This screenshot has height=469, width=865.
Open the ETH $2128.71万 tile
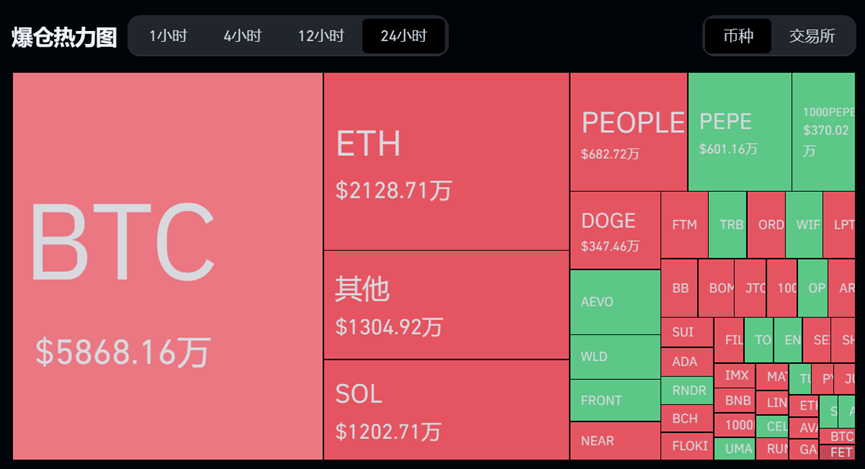click(x=446, y=161)
